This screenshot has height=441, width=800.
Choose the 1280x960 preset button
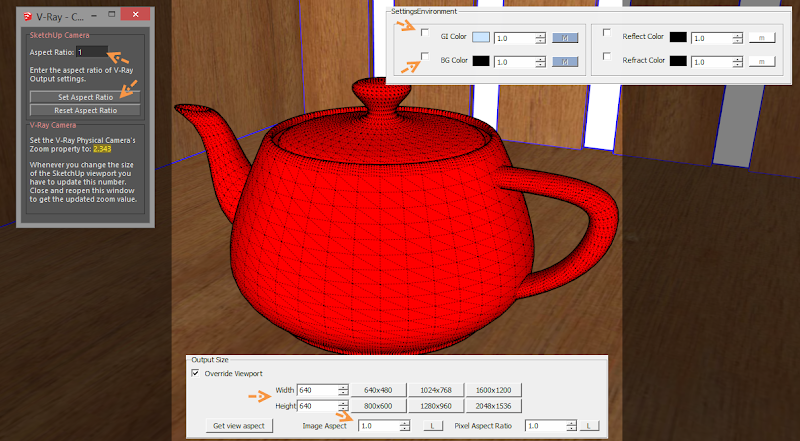436,406
